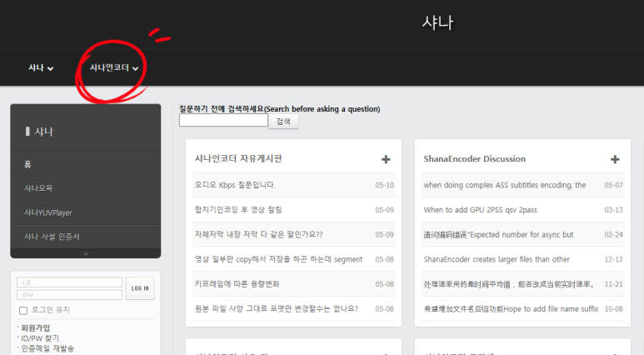Open 샤나 사설 인증서 sidebar item

pos(86,237)
